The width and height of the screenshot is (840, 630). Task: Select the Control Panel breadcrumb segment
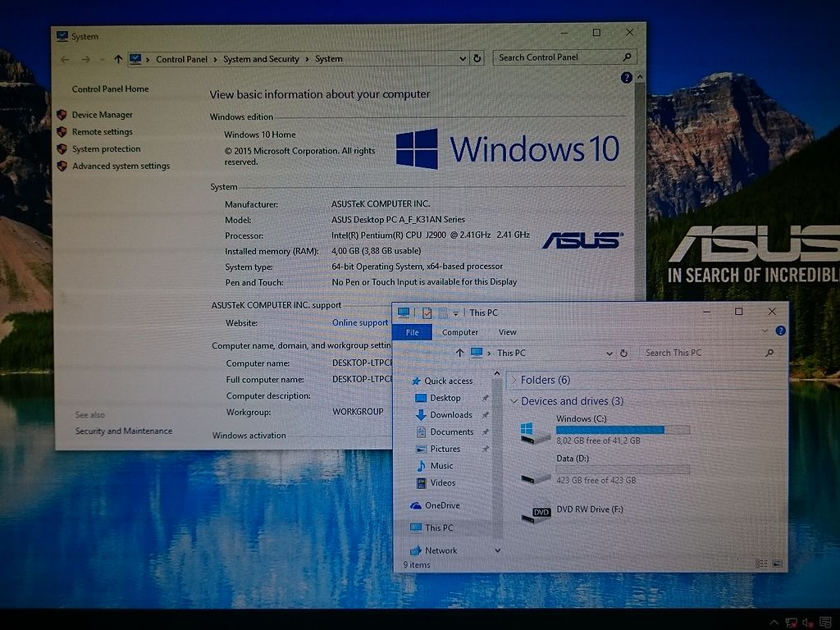181,59
